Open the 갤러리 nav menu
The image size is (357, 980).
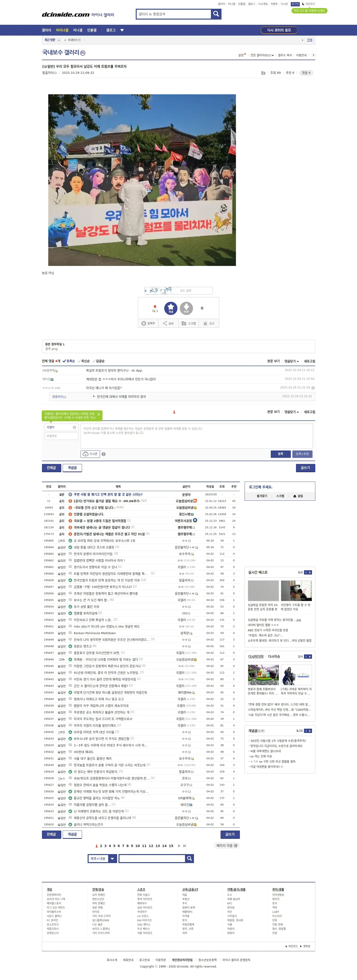click(x=46, y=30)
